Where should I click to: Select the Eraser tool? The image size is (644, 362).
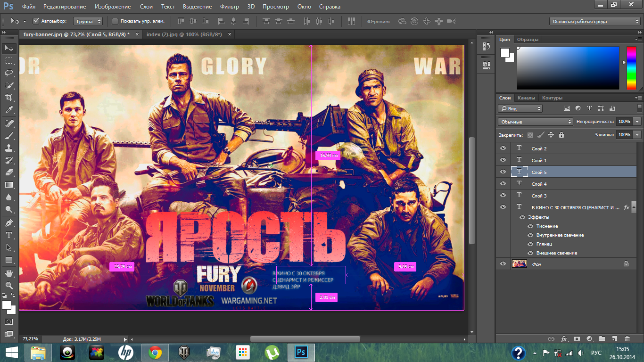[x=9, y=173]
